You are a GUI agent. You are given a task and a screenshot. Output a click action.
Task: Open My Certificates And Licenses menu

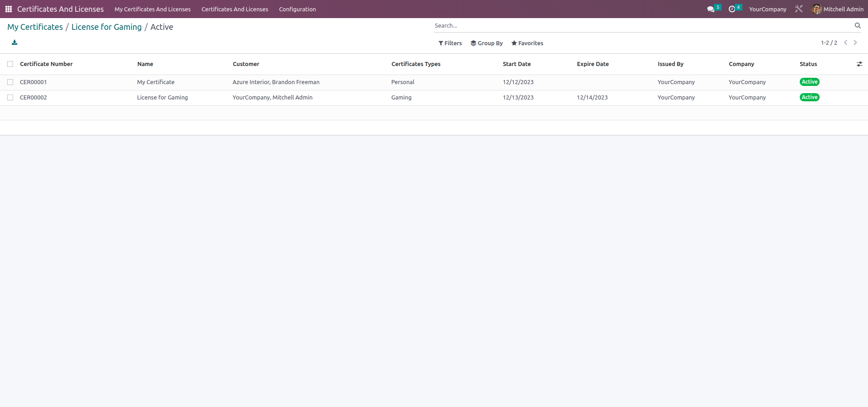(153, 9)
